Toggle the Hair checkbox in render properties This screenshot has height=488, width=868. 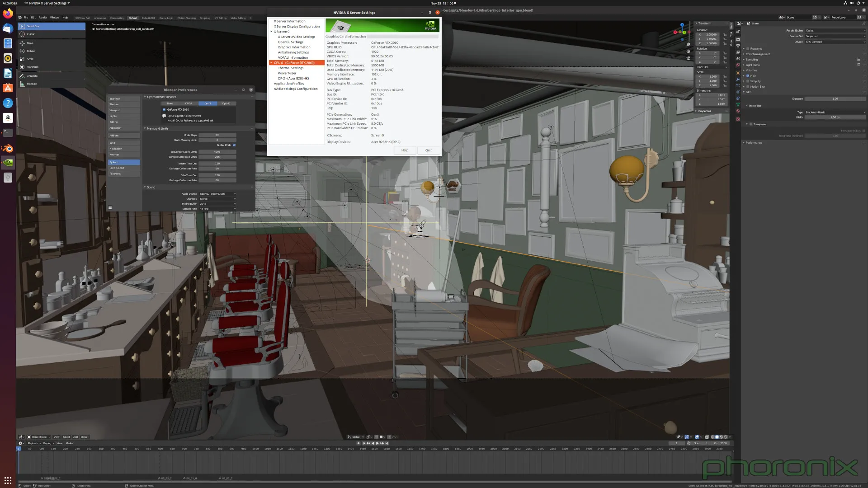pyautogui.click(x=748, y=76)
